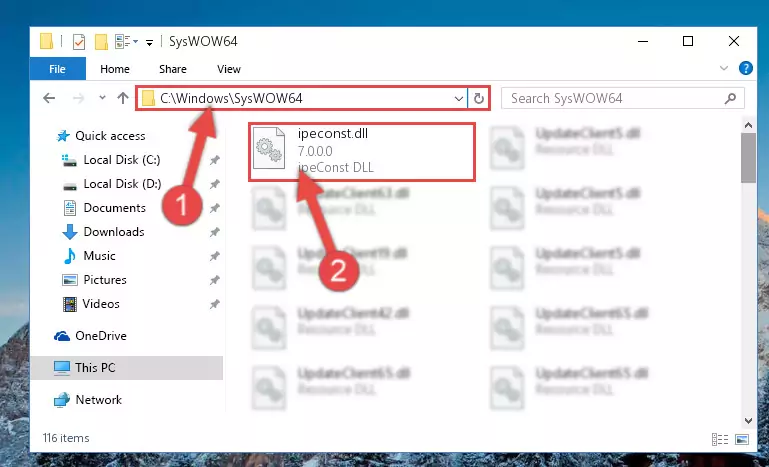Open the Customize Quick Access Toolbar dropdown
The image size is (769, 467).
149,42
